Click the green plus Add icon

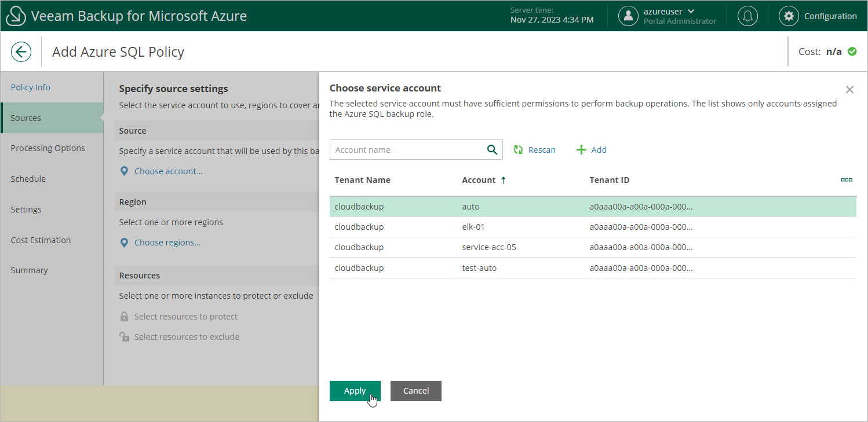pyautogui.click(x=581, y=150)
